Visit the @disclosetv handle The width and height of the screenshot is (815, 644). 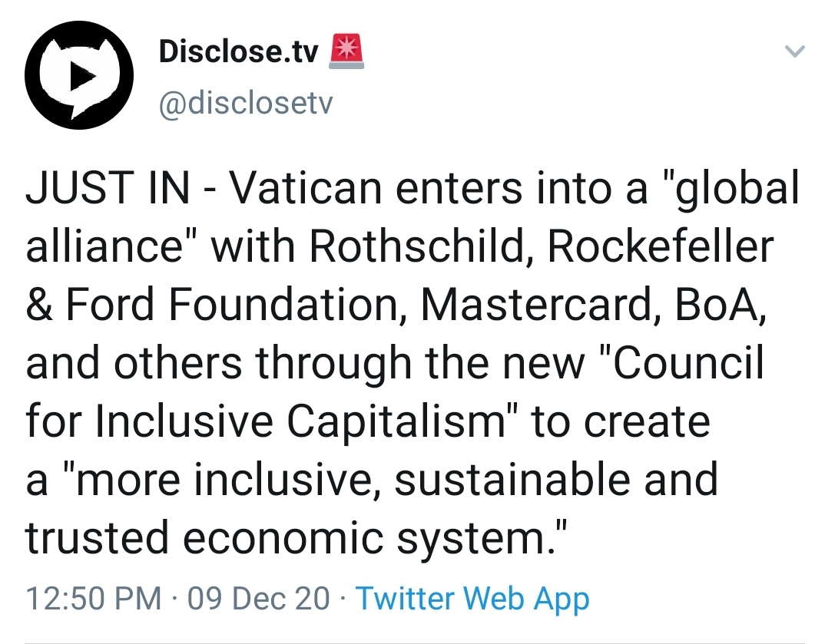tap(245, 103)
